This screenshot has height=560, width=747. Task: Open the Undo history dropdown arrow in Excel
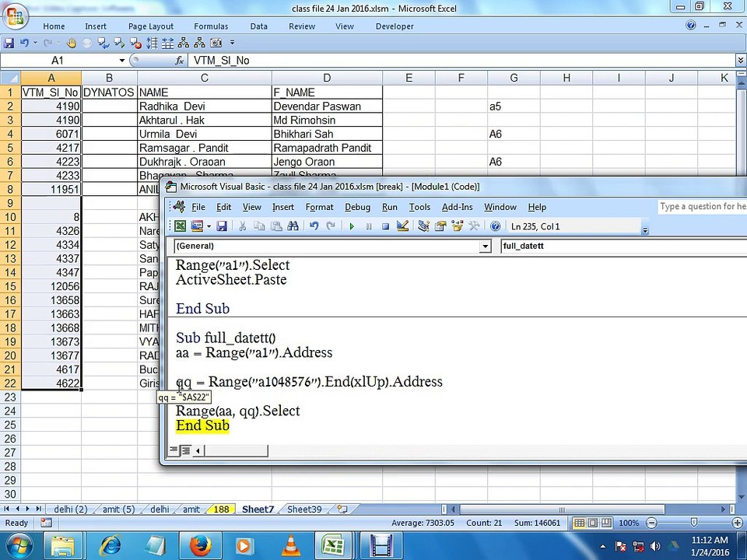point(35,44)
